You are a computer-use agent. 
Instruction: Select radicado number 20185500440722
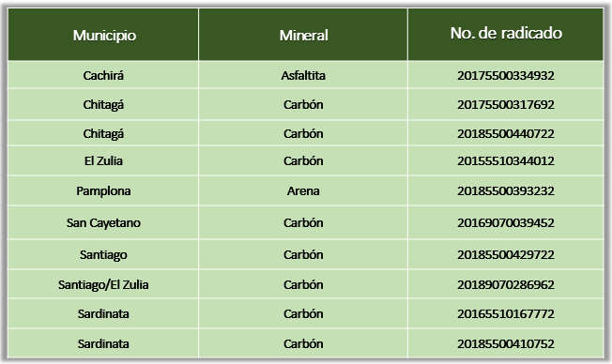506,133
